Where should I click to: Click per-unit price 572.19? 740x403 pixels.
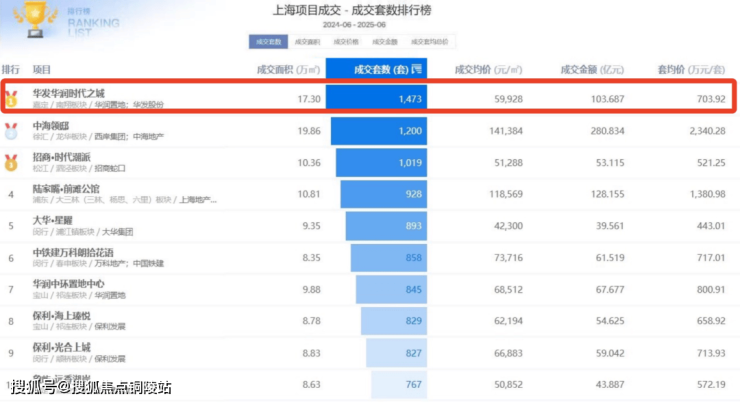(711, 385)
